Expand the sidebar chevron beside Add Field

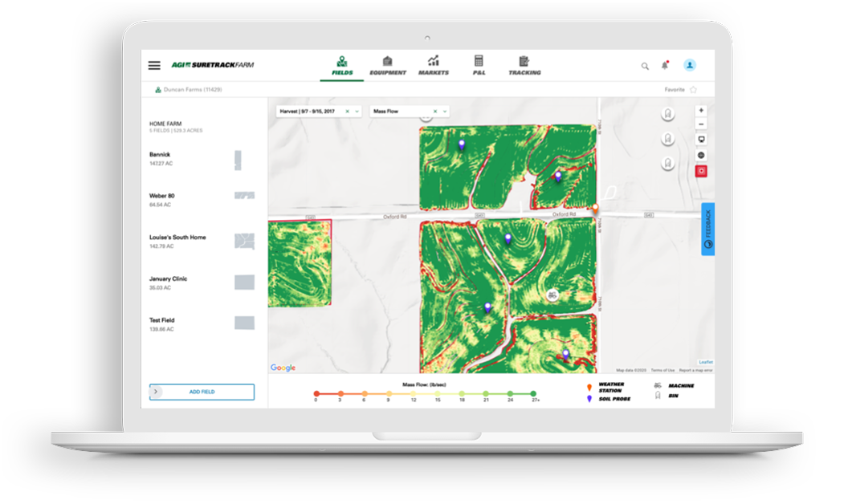pyautogui.click(x=157, y=392)
